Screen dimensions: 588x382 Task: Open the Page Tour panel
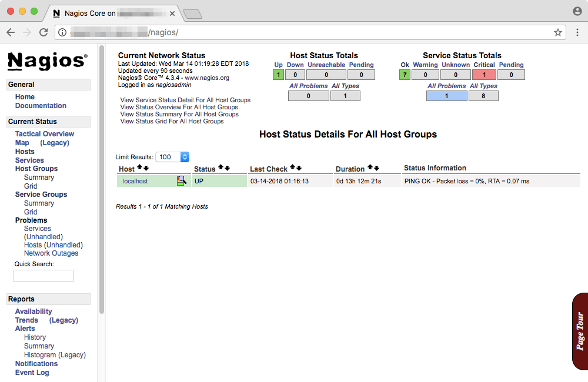580,330
